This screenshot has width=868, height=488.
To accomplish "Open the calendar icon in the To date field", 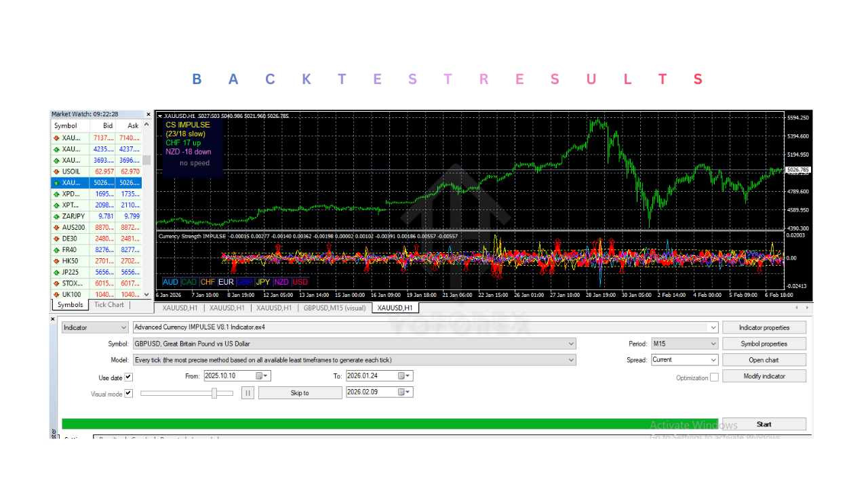I will (x=402, y=375).
